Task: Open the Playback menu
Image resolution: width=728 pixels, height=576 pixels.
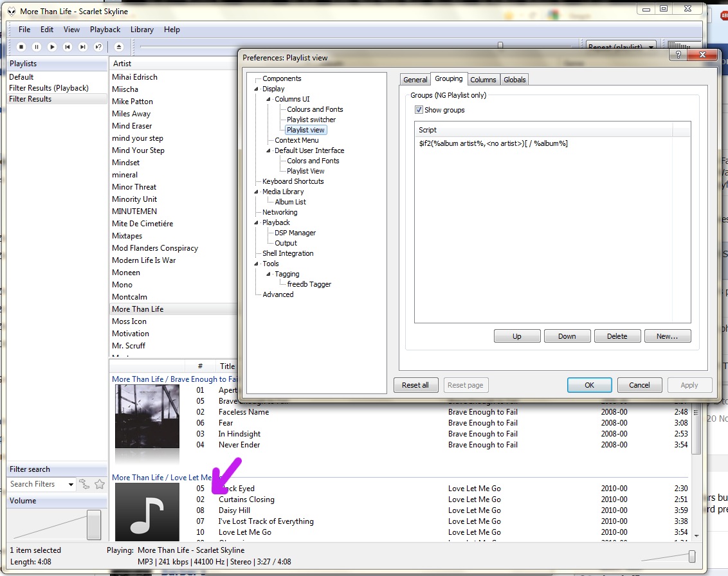Action: tap(105, 30)
